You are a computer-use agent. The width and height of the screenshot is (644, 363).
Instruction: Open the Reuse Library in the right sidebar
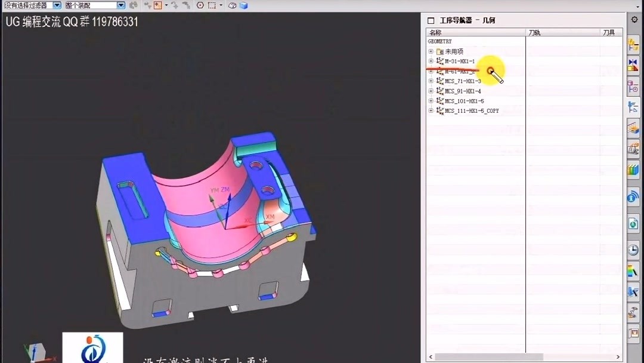(633, 170)
